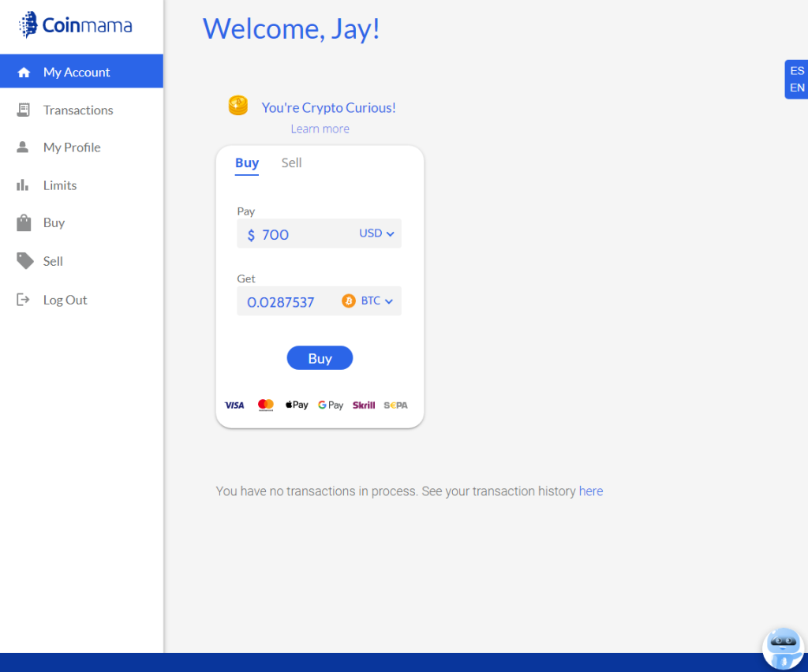Click the Coinmama logo

click(x=76, y=25)
